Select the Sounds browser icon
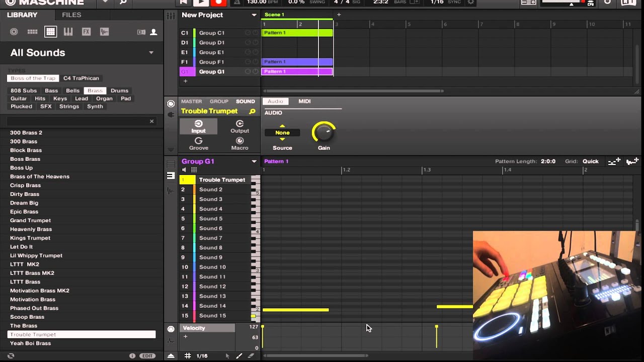Image resolution: width=644 pixels, height=362 pixels. tap(50, 32)
